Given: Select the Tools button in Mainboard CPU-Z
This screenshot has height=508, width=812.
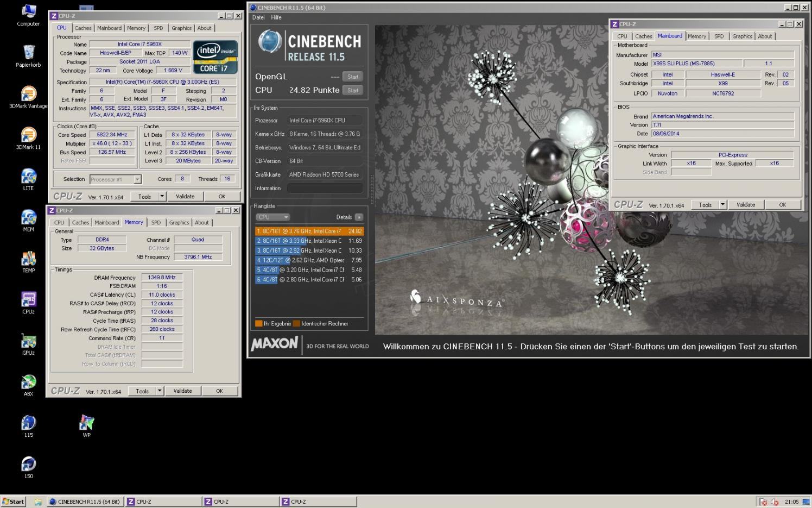Looking at the screenshot, I should click(x=705, y=205).
